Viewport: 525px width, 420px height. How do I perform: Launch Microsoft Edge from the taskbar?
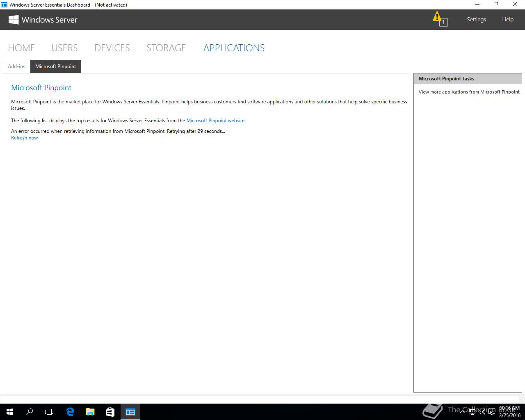(x=70, y=412)
